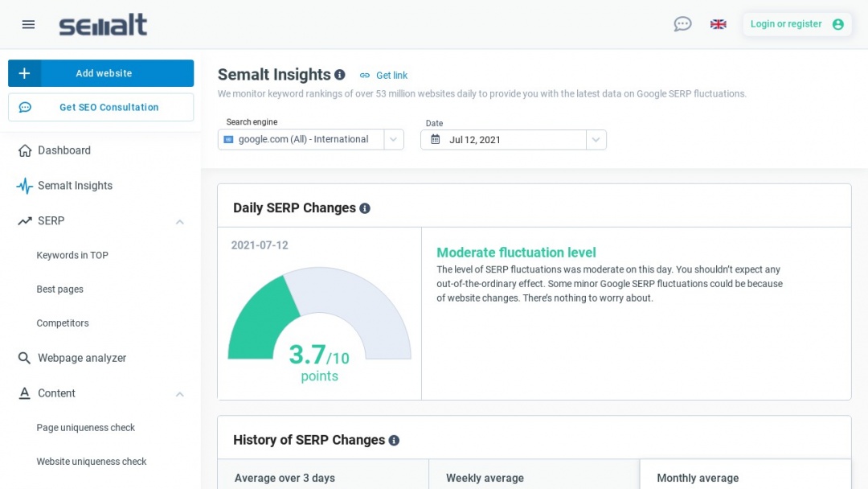
Task: Go to Dashboard in sidebar
Action: [64, 150]
